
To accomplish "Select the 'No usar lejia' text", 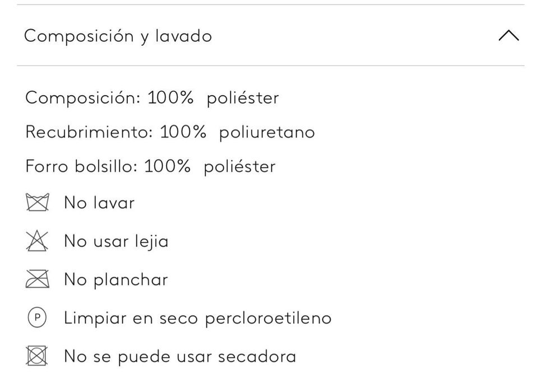I will click(x=116, y=241).
